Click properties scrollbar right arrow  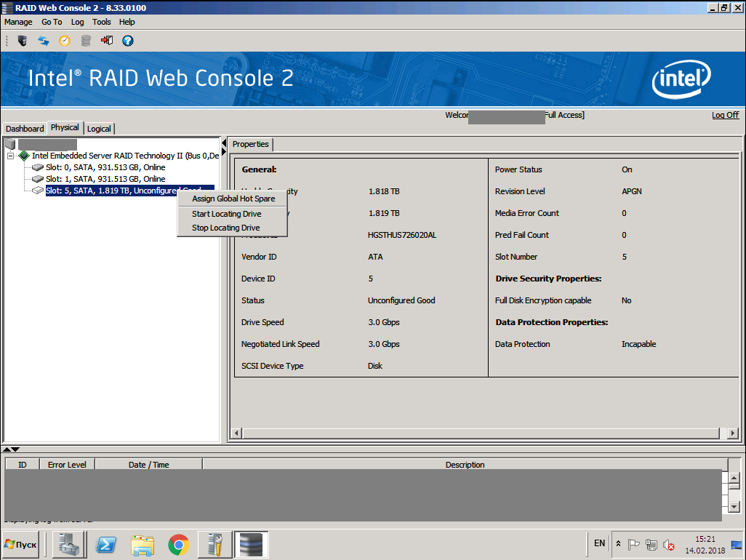733,433
